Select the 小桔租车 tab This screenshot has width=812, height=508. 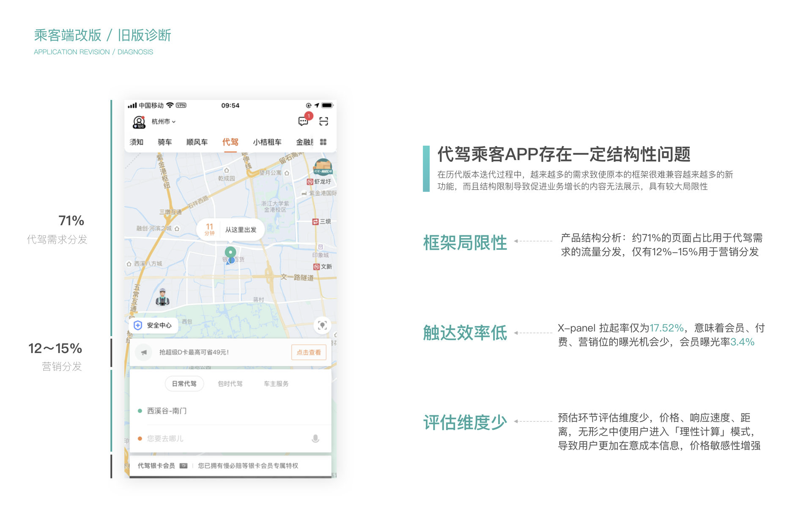267,142
